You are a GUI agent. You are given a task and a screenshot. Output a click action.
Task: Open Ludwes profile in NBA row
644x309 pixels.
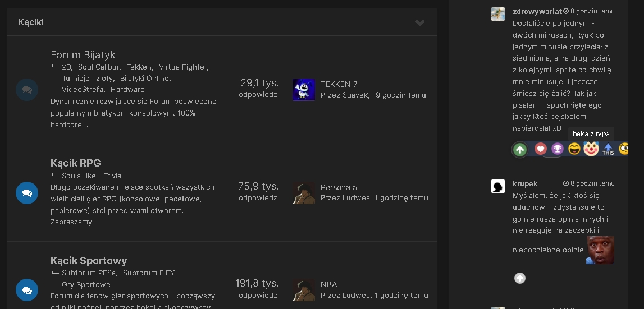(x=357, y=296)
